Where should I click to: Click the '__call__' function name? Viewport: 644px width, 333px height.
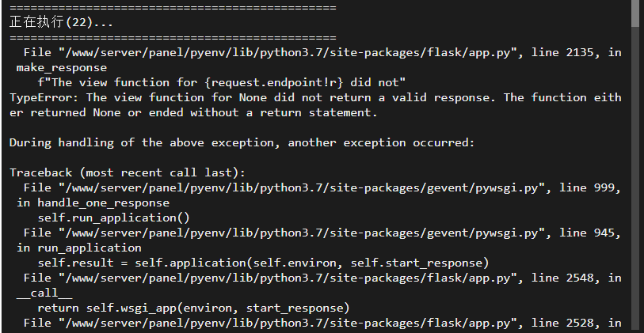pyautogui.click(x=44, y=293)
